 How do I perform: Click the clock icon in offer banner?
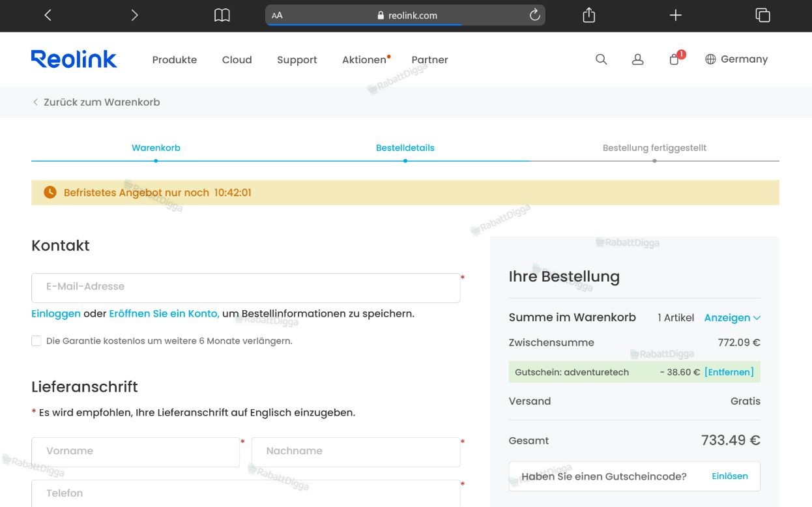(50, 192)
